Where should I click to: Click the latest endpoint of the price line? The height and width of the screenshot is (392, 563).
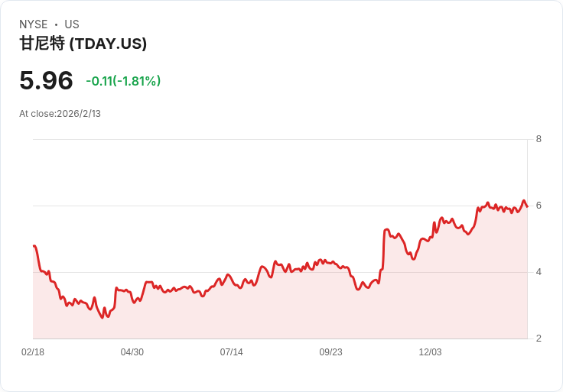click(x=527, y=206)
